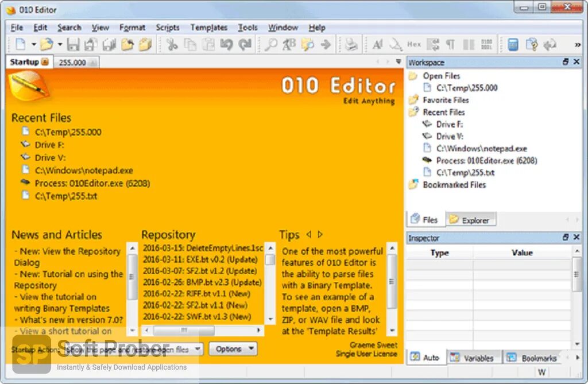The image size is (588, 384).
Task: Click the binary 0100 0001 toolbar icon
Action: pyautogui.click(x=487, y=45)
